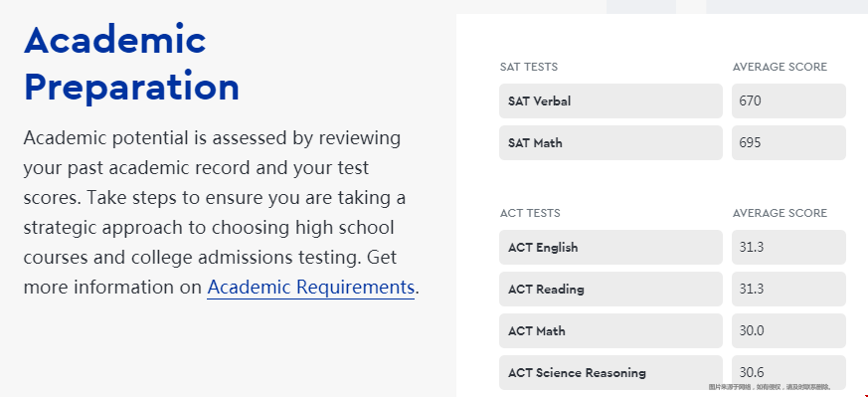Image resolution: width=868 pixels, height=397 pixels.
Task: Select the ACT English row label
Action: click(x=610, y=247)
